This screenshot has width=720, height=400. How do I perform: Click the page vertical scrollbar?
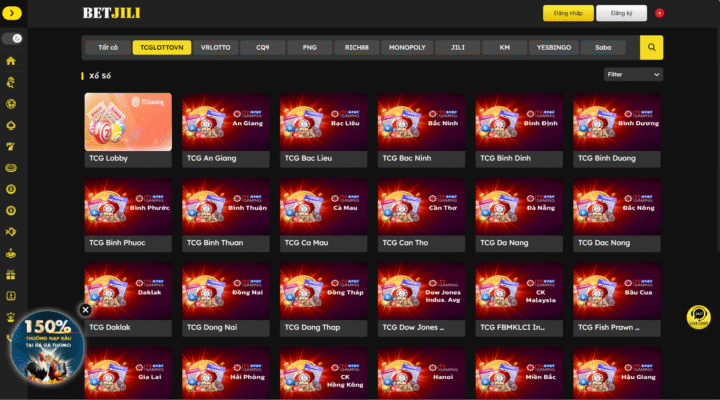coord(717,140)
